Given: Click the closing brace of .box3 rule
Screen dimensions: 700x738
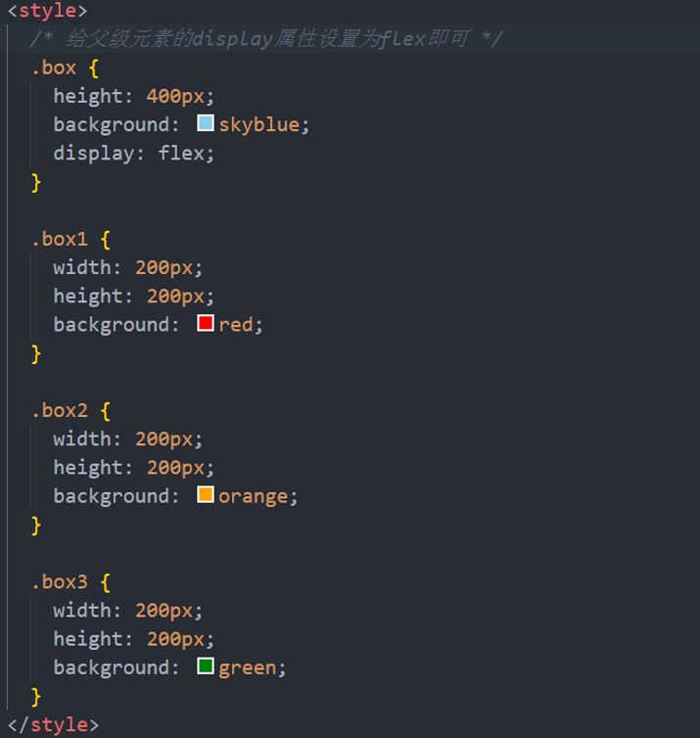Looking at the screenshot, I should click(x=36, y=696).
